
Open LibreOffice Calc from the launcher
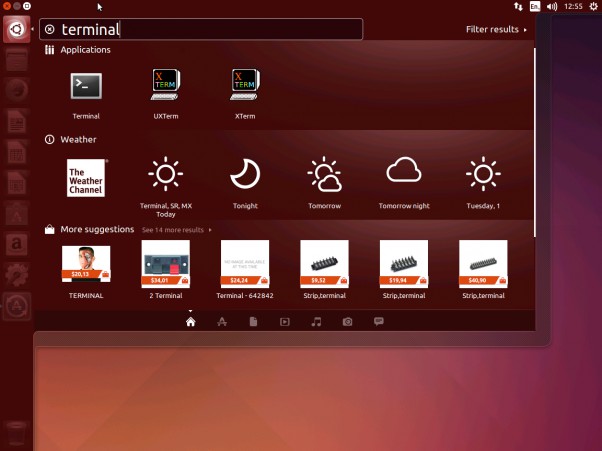pyautogui.click(x=17, y=152)
